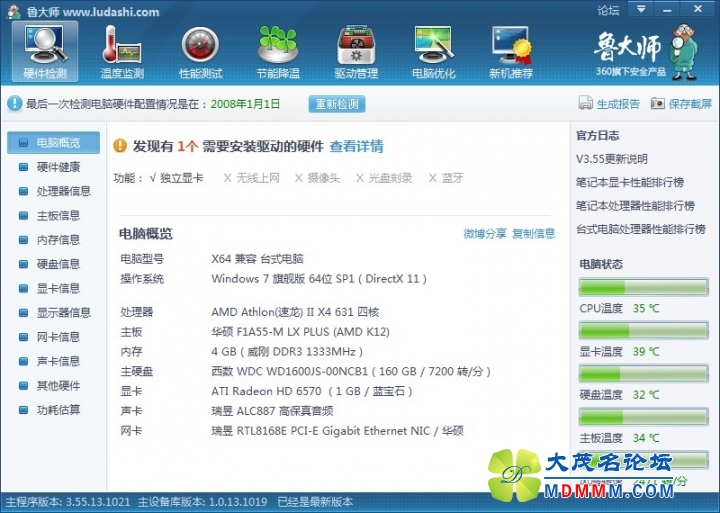Viewport: 720px width, 513px height.
Task: Click the 显卡温度 progress bar
Action: point(643,330)
